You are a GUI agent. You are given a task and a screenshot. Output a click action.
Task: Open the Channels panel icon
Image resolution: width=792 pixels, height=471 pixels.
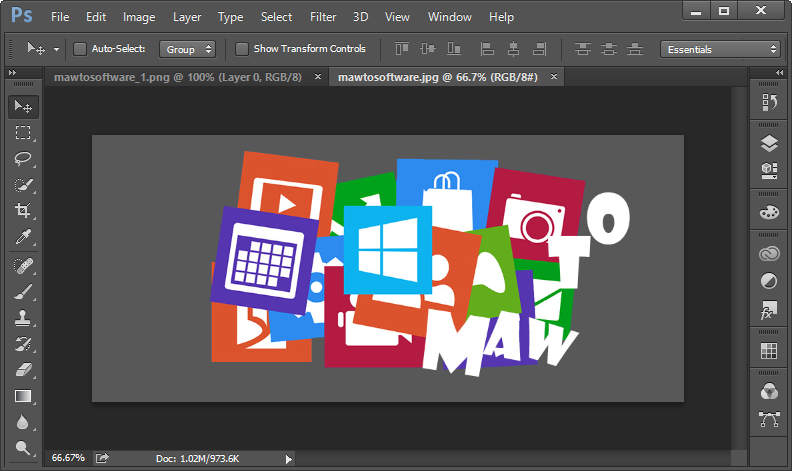(769, 392)
